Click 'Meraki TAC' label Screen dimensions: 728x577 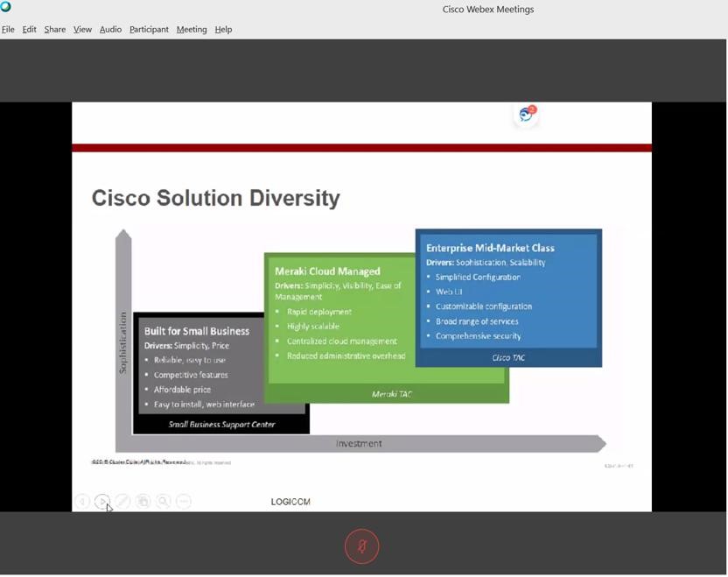(392, 394)
